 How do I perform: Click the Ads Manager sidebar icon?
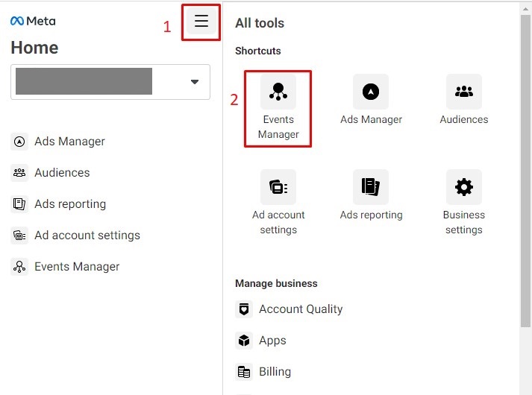point(19,142)
